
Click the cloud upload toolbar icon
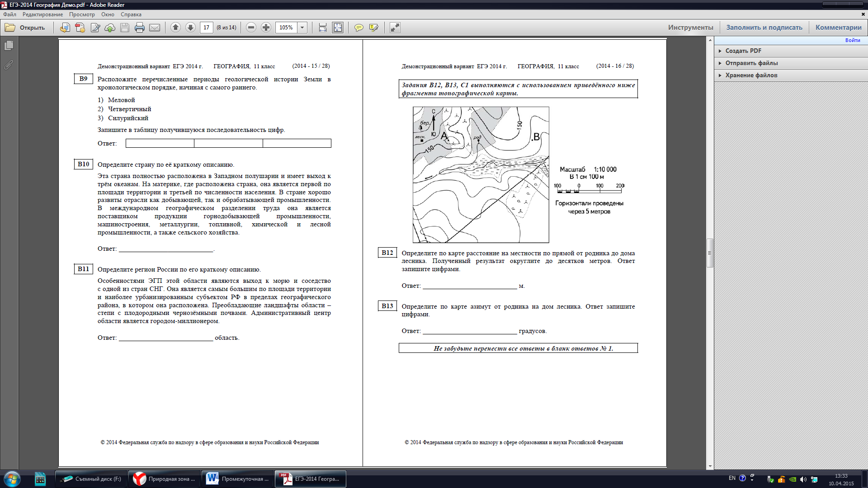pos(110,28)
